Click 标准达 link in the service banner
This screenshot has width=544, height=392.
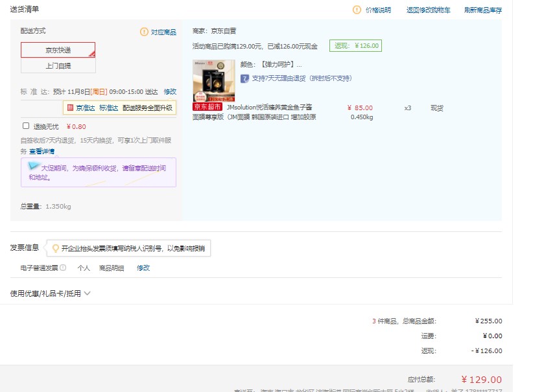(108, 108)
